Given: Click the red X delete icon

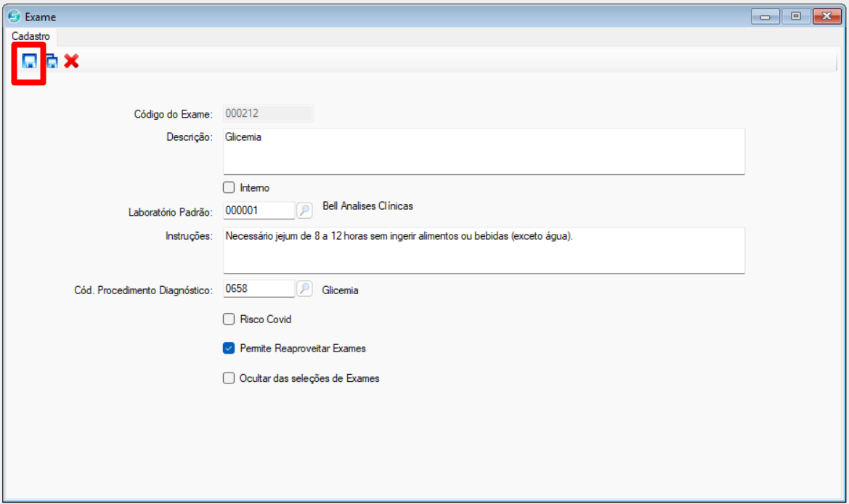Looking at the screenshot, I should [x=71, y=60].
